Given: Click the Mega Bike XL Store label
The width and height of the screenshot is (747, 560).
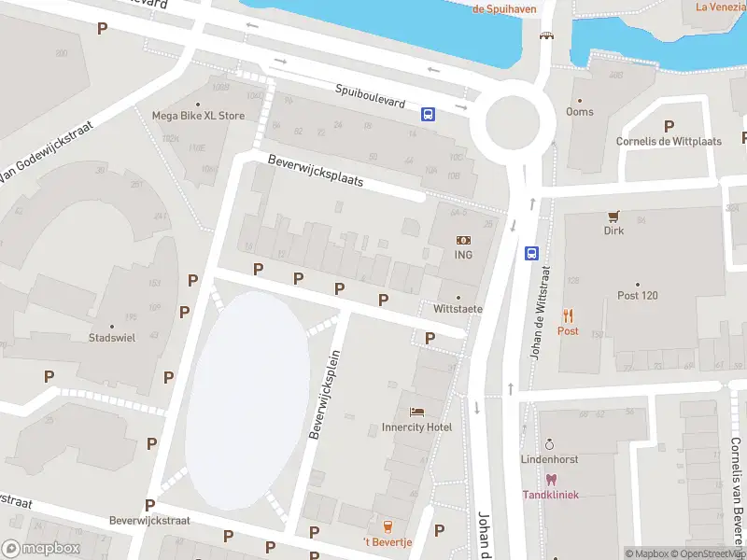Looking at the screenshot, I should tap(198, 116).
